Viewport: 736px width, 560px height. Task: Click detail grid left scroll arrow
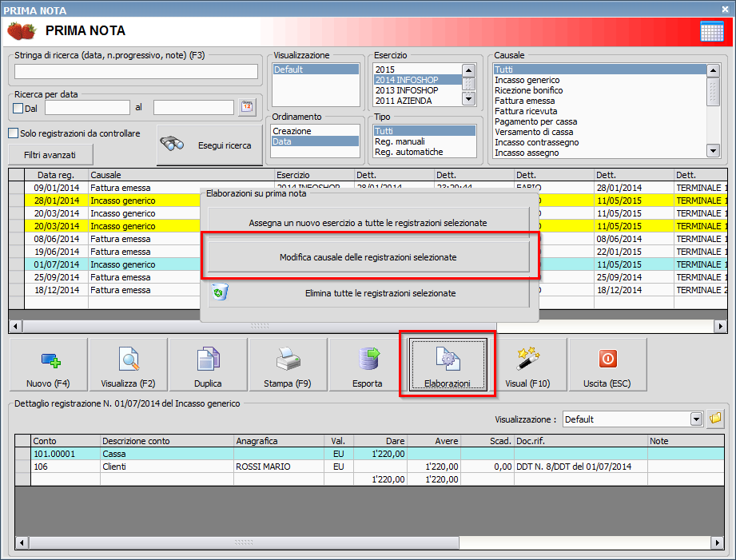22,543
